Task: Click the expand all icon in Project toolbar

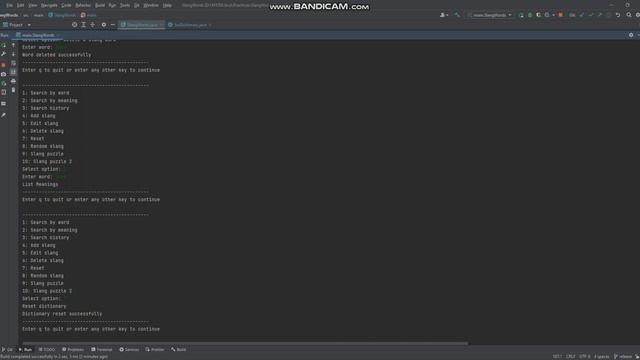Action: 84,25
